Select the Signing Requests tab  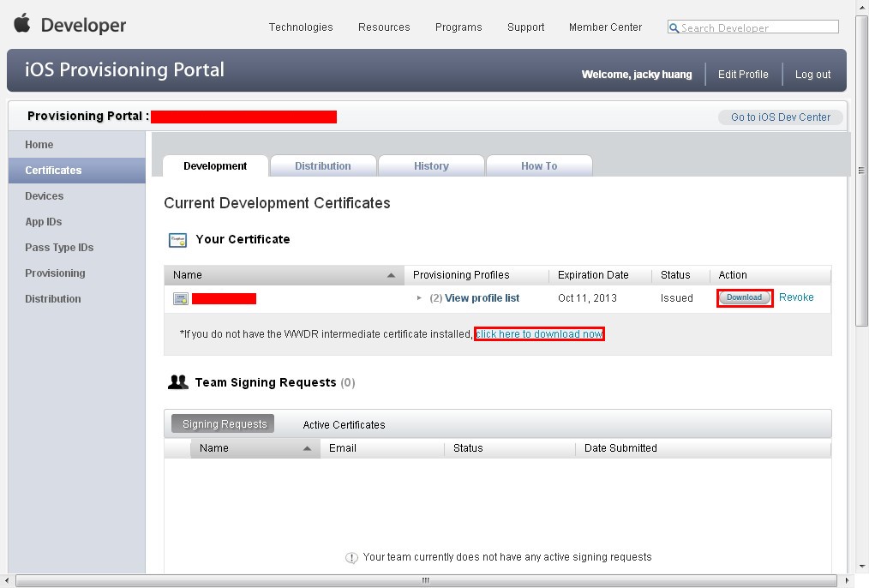pos(223,424)
